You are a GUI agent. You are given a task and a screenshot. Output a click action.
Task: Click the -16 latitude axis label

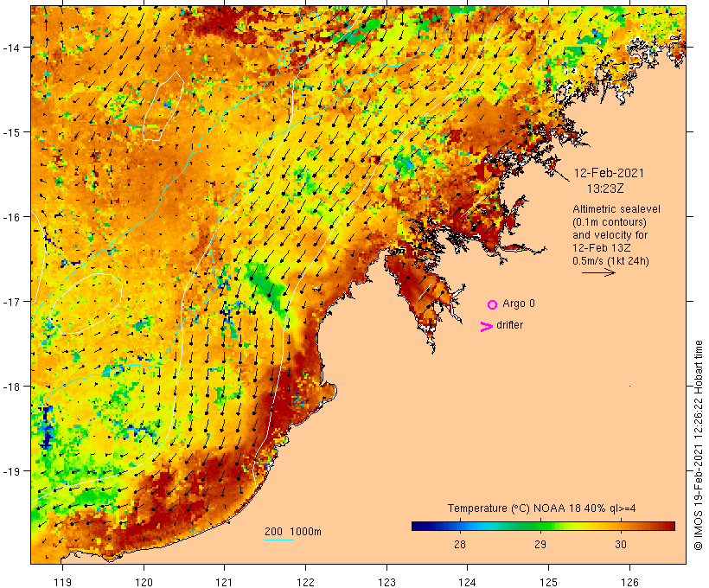(x=11, y=217)
